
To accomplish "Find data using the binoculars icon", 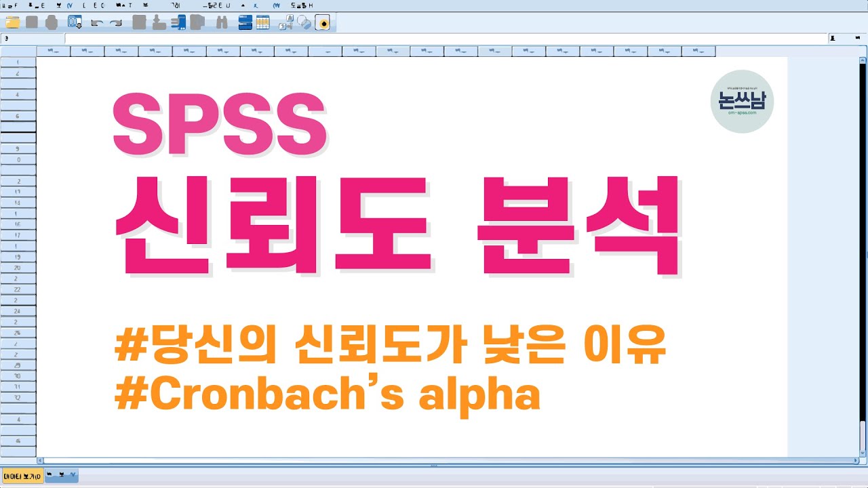I will [221, 22].
